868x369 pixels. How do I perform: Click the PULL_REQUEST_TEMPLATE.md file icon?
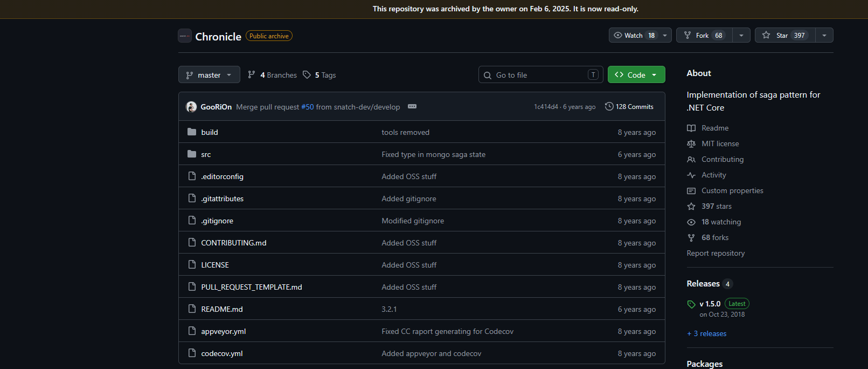point(192,286)
